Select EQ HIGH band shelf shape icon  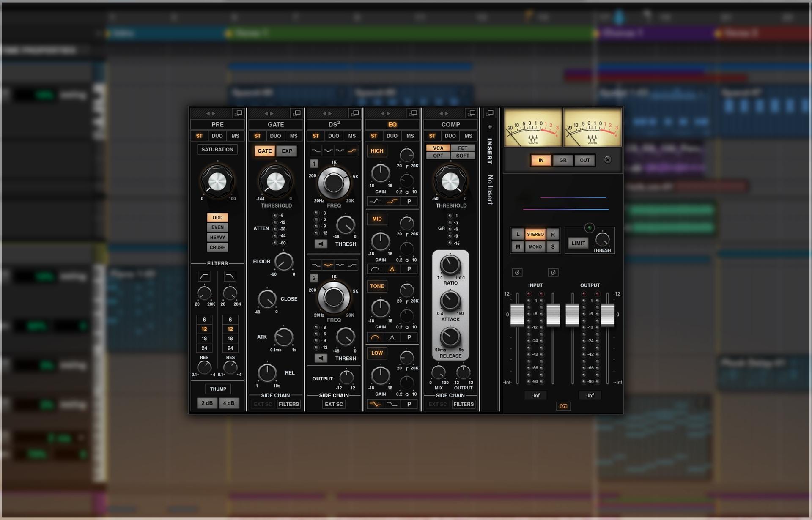[x=392, y=202]
